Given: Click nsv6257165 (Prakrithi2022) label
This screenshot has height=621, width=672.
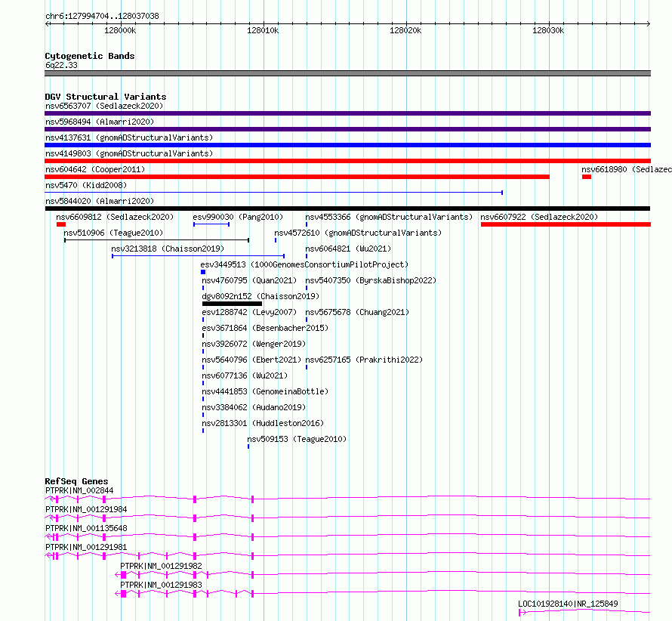Looking at the screenshot, I should tap(364, 360).
